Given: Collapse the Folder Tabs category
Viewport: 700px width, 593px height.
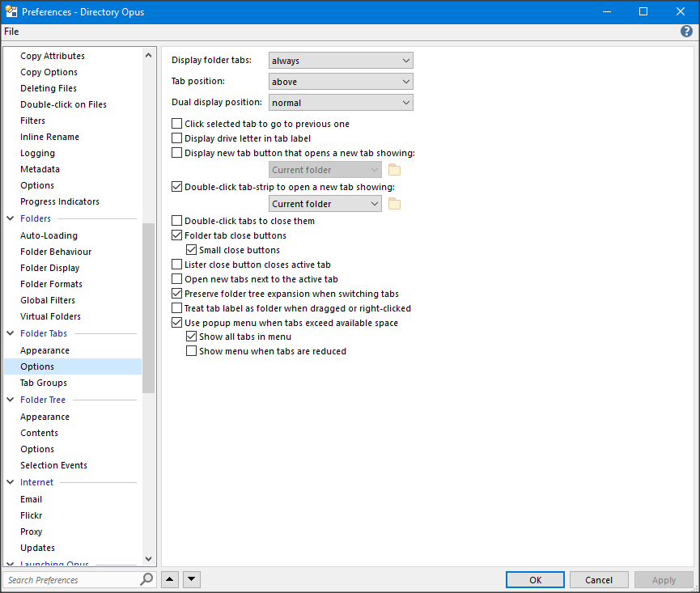Looking at the screenshot, I should tap(11, 333).
